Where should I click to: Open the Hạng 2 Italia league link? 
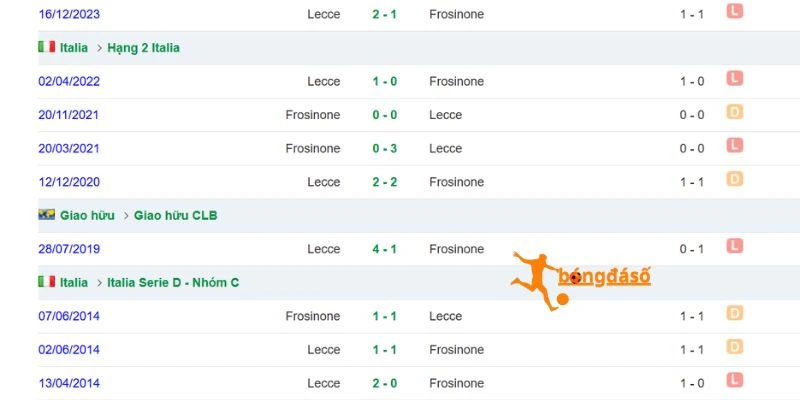click(x=143, y=48)
